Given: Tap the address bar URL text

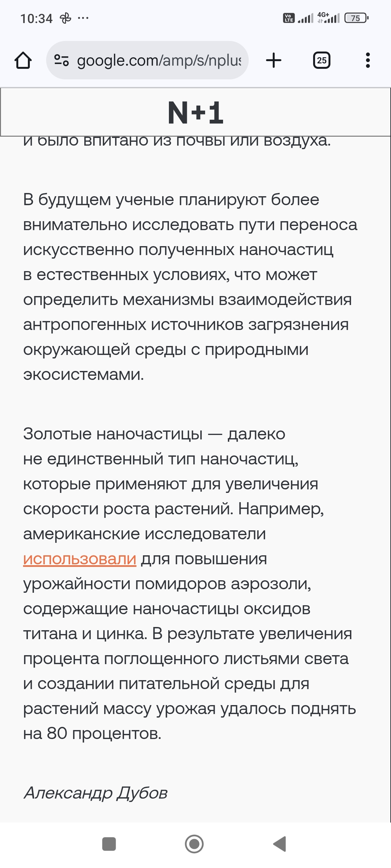Looking at the screenshot, I should tap(159, 61).
